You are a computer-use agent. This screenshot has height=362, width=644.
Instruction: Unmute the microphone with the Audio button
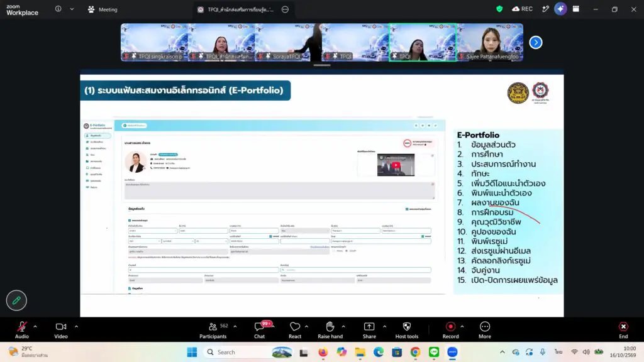tap(22, 330)
